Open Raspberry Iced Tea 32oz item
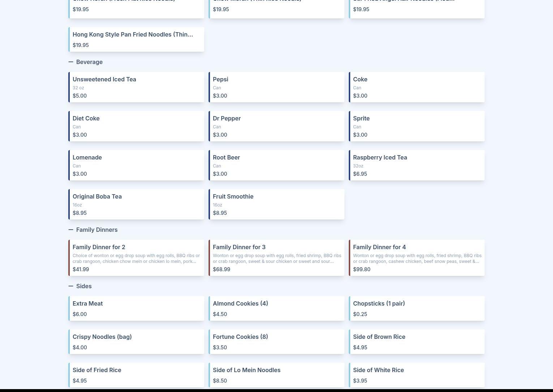Image resolution: width=553 pixels, height=392 pixels. [x=417, y=165]
